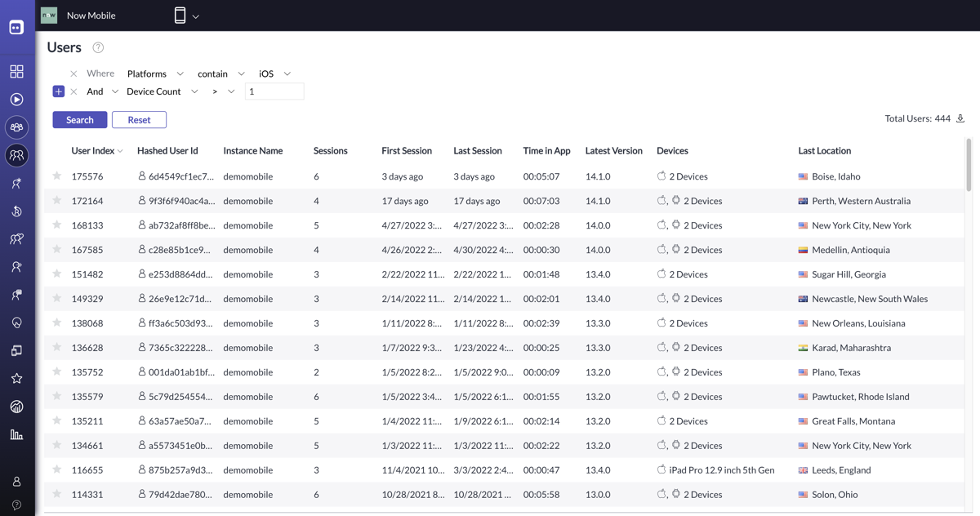Open the favorites star sidebar icon

[x=16, y=379]
